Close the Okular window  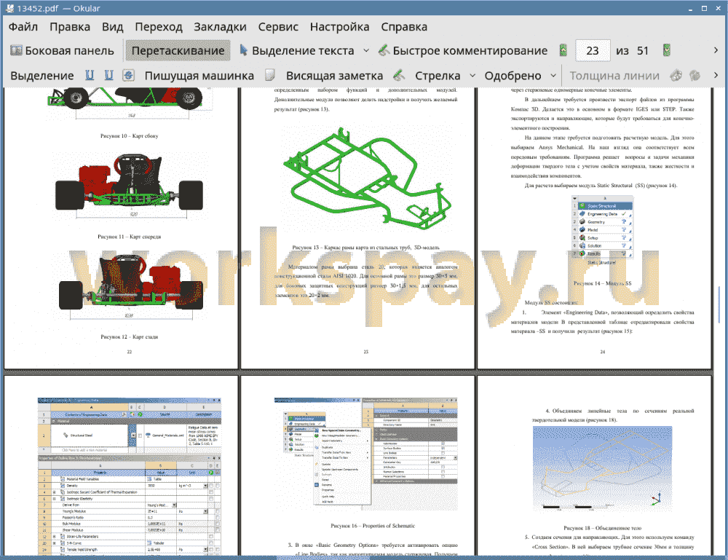tap(717, 8)
